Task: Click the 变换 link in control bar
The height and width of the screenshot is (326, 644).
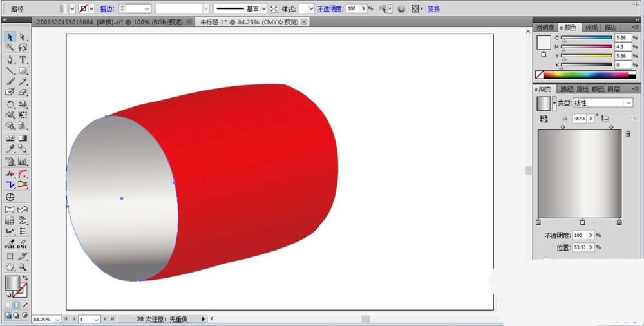Action: [434, 9]
